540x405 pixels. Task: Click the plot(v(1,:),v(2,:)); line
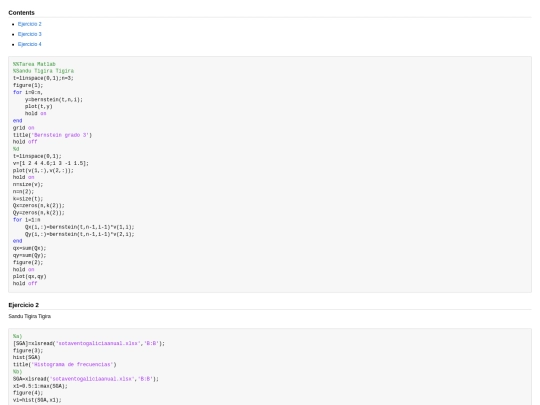[x=43, y=170]
